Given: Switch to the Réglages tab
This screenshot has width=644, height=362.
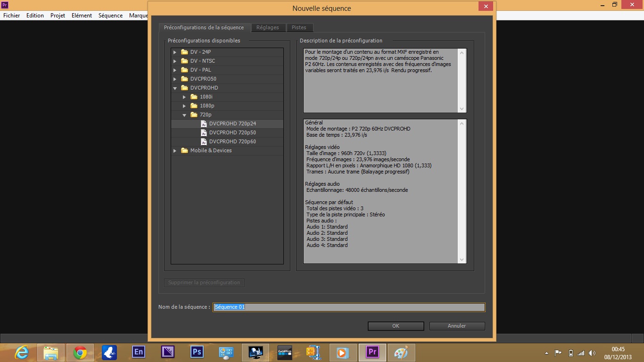Looking at the screenshot, I should tap(267, 27).
